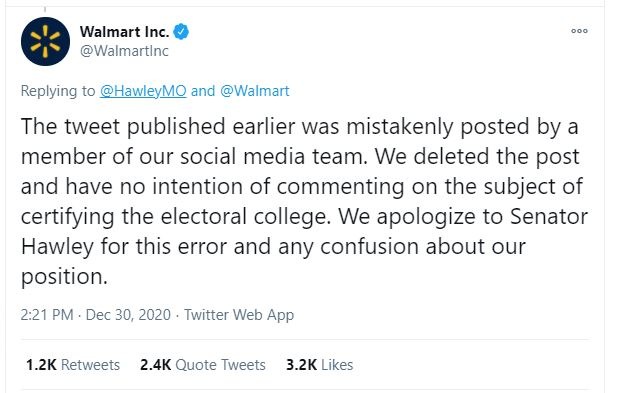
Task: Click the phrase "social media team"
Action: point(273,156)
